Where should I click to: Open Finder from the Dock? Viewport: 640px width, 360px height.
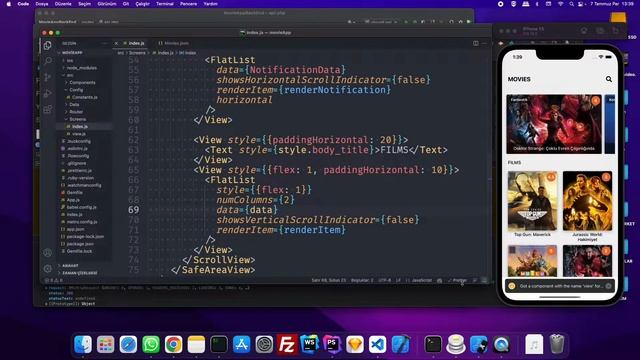(83, 344)
